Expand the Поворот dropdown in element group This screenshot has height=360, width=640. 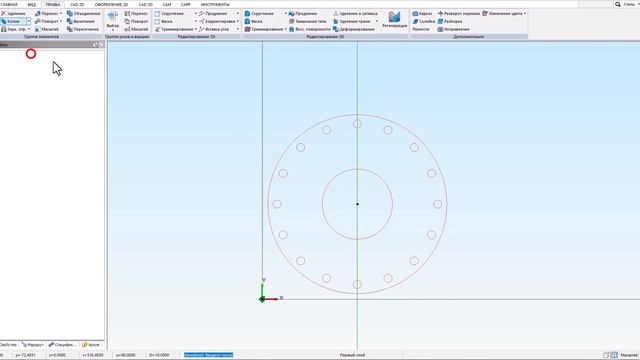(61, 21)
